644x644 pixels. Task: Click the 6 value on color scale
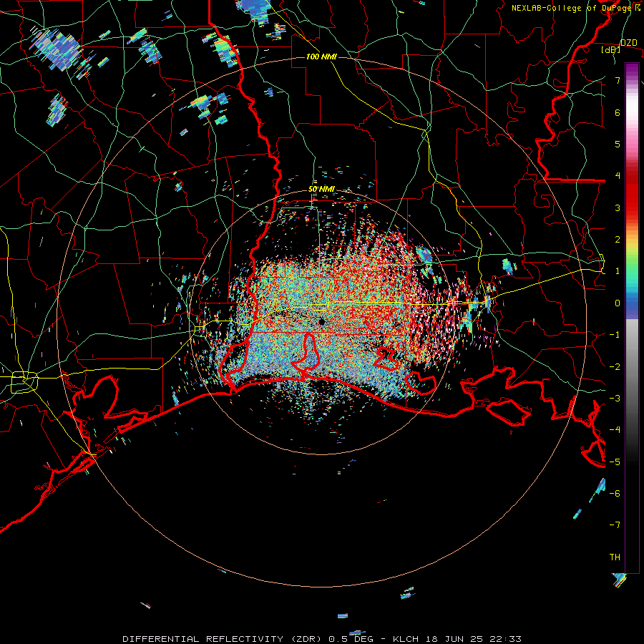pos(618,112)
